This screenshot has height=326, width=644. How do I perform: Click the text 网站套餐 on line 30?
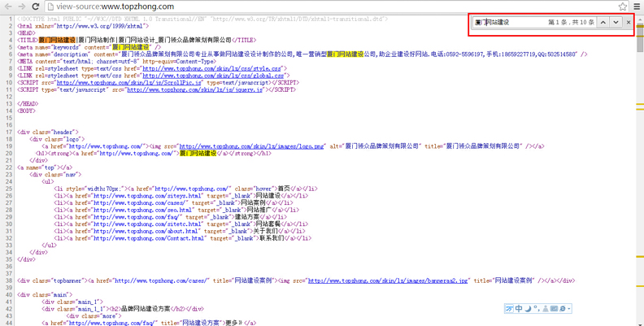(268, 224)
